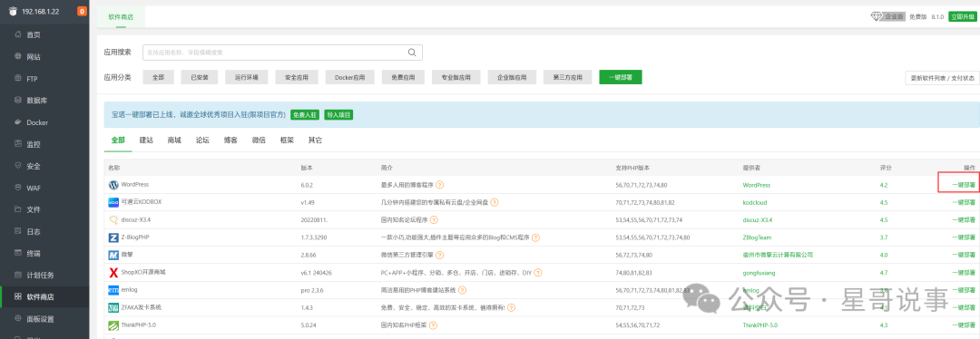The width and height of the screenshot is (980, 339).
Task: Select the 企业版应用 category filter
Action: [x=512, y=77]
